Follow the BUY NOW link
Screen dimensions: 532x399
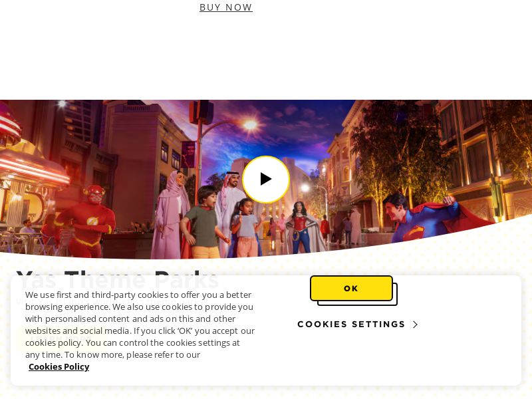click(226, 7)
